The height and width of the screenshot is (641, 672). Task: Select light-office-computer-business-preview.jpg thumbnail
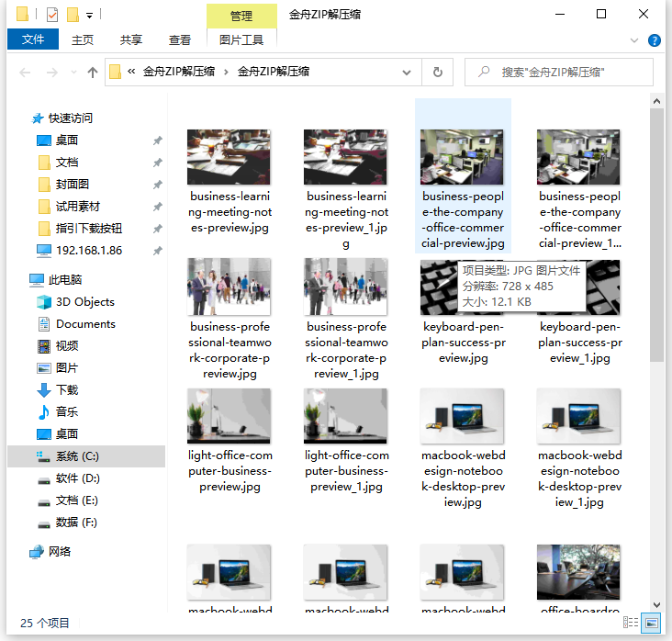click(229, 416)
